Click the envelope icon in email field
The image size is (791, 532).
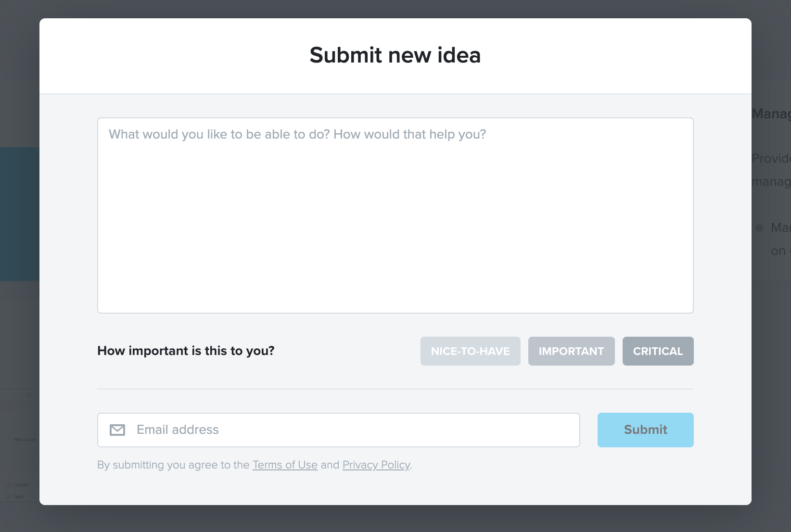[x=117, y=430]
